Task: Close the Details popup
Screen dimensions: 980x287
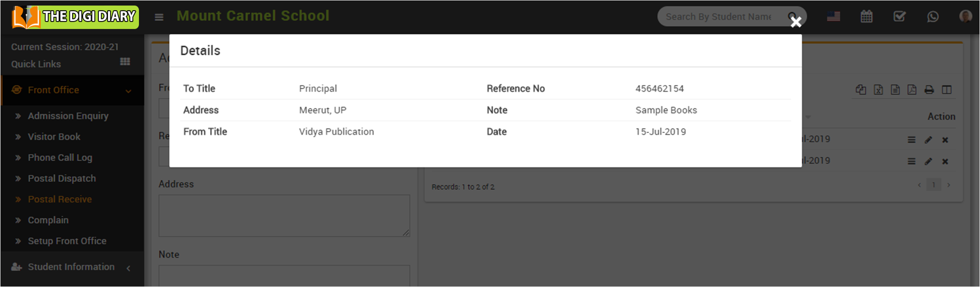Action: 796,22
